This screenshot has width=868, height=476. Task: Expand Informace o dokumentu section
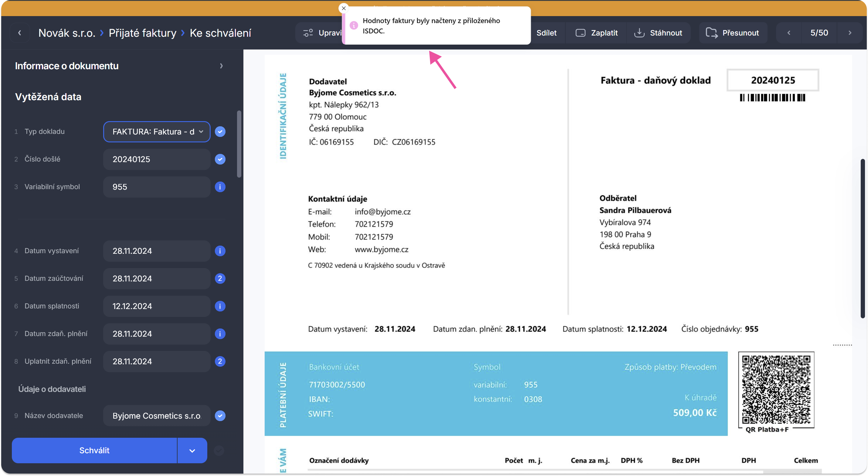point(221,66)
